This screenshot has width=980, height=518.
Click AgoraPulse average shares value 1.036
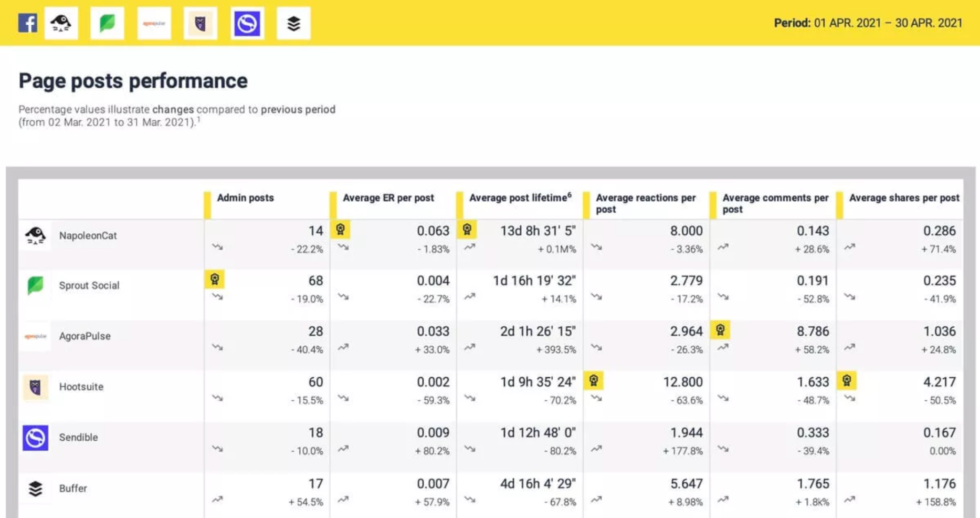tap(940, 331)
